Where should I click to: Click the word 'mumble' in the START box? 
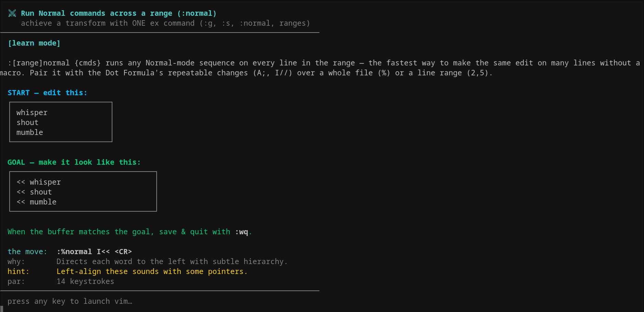30,133
